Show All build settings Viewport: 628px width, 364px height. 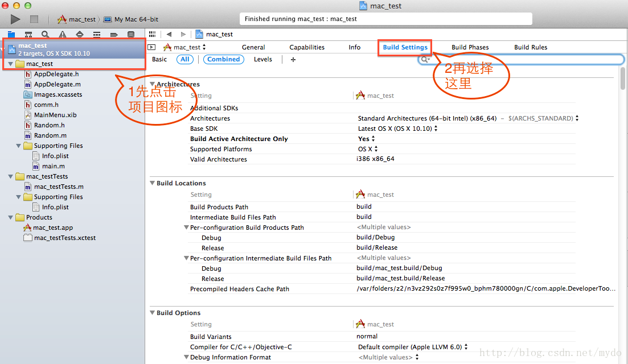[x=184, y=59]
